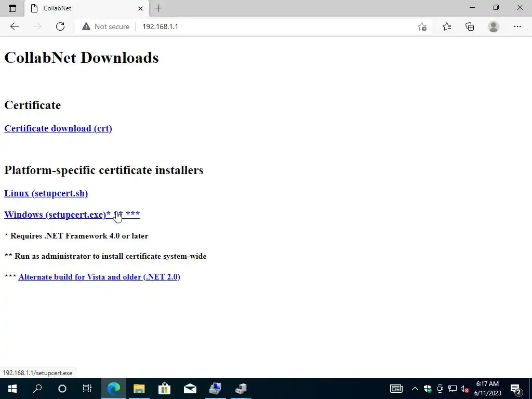Close the CollabNet tab
This screenshot has height=399, width=532.
tap(140, 8)
